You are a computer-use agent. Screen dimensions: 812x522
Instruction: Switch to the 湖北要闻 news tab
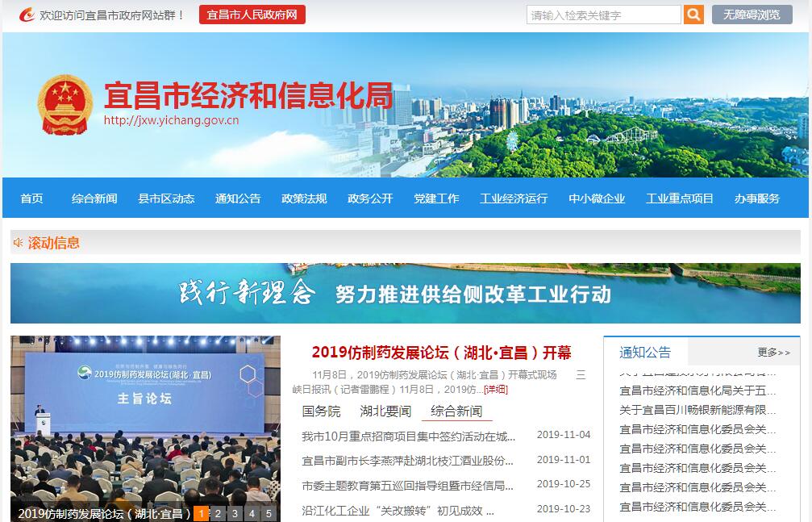[x=385, y=411]
